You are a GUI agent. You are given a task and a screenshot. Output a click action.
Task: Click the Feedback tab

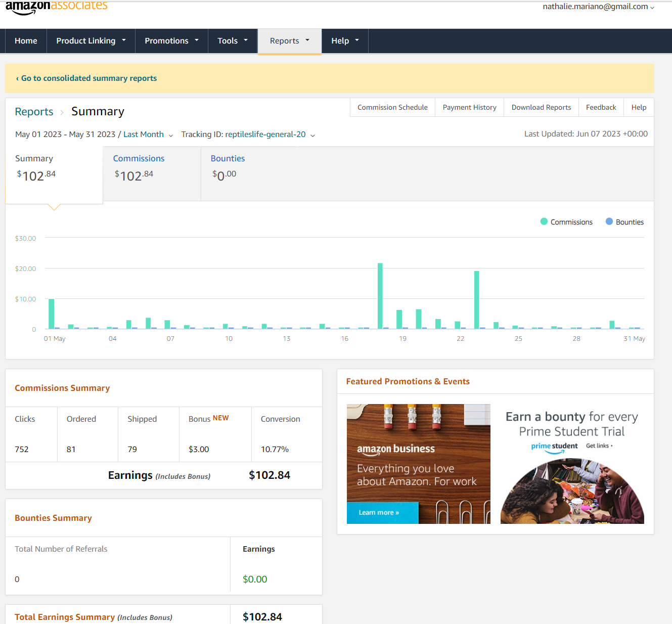[601, 107]
